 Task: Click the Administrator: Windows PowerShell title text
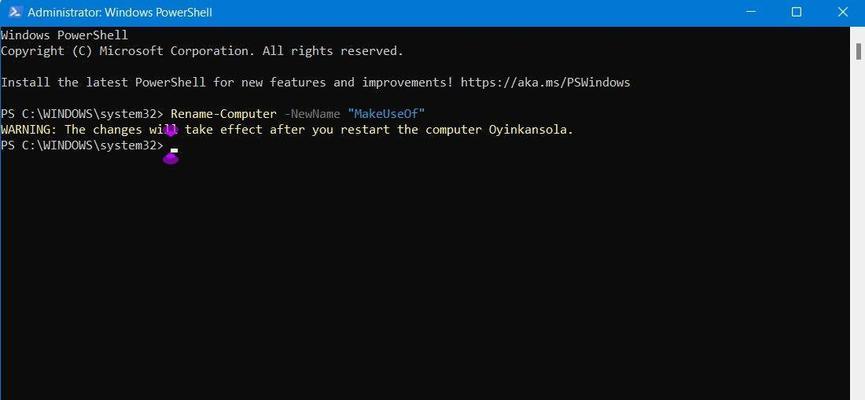point(120,12)
